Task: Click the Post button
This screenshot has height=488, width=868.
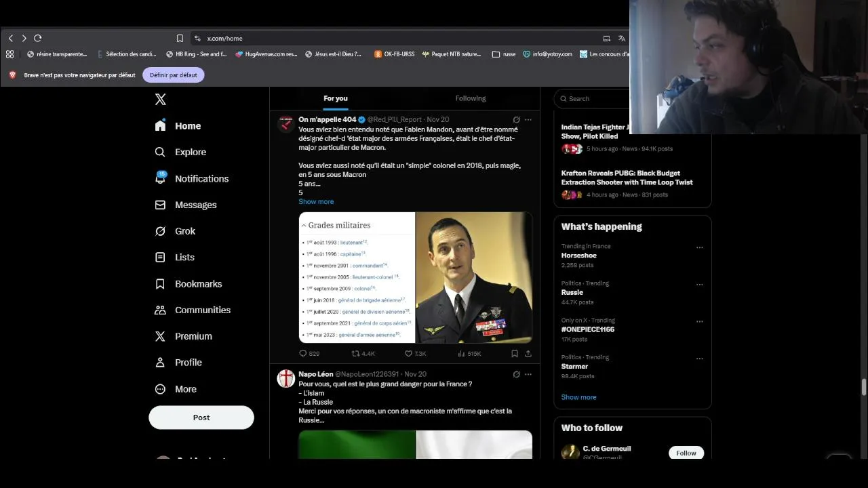Action: [201, 418]
